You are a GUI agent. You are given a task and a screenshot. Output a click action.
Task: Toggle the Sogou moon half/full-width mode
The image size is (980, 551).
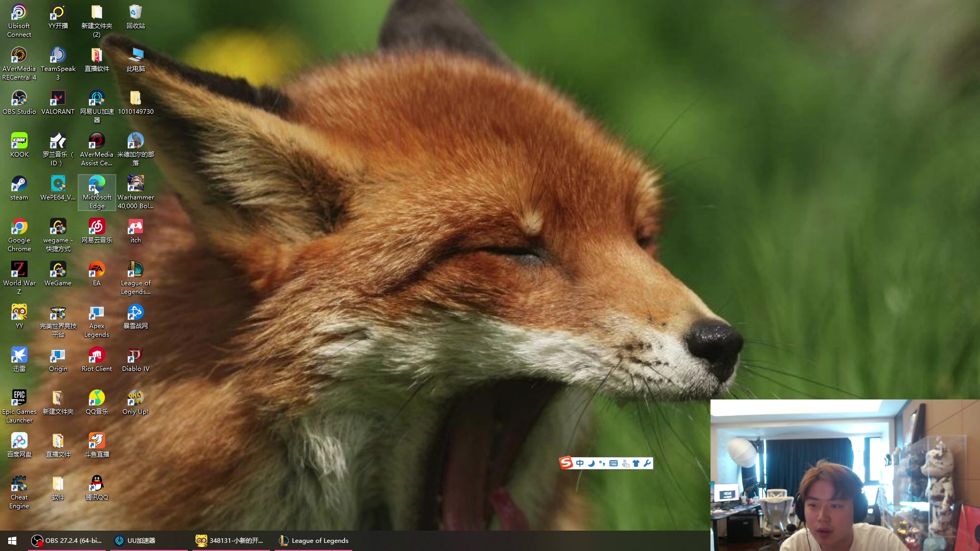[x=591, y=463]
